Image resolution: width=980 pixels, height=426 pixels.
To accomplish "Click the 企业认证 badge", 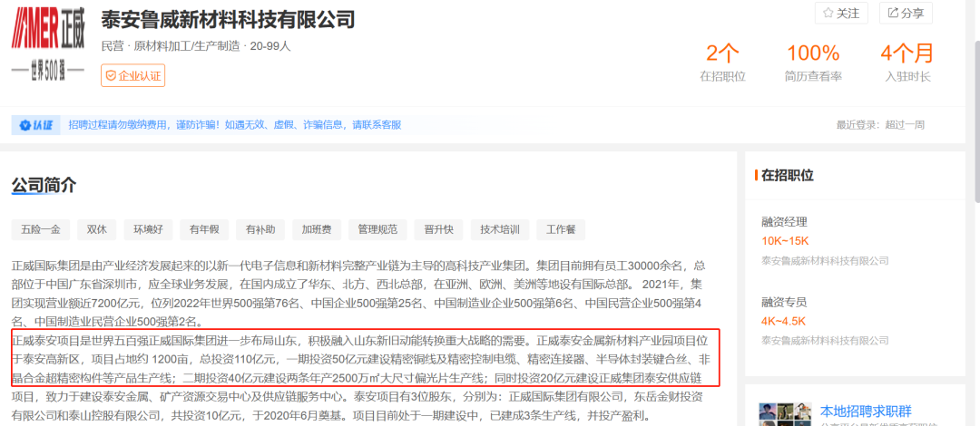I will 133,75.
